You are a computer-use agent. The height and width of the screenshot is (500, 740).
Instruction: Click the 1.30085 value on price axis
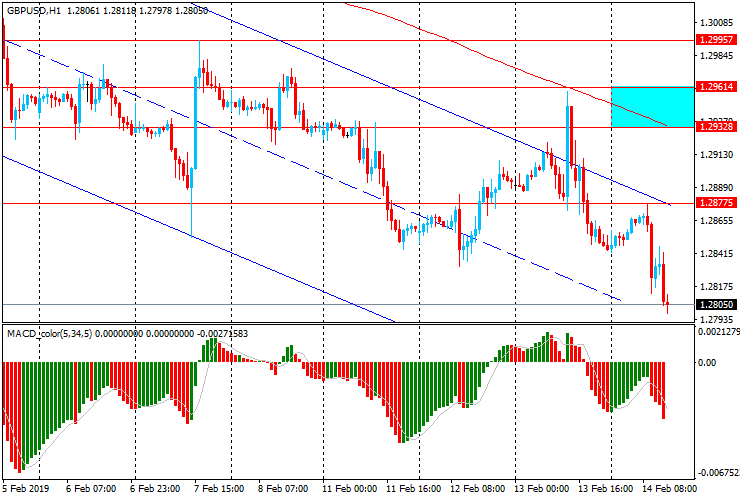point(716,22)
